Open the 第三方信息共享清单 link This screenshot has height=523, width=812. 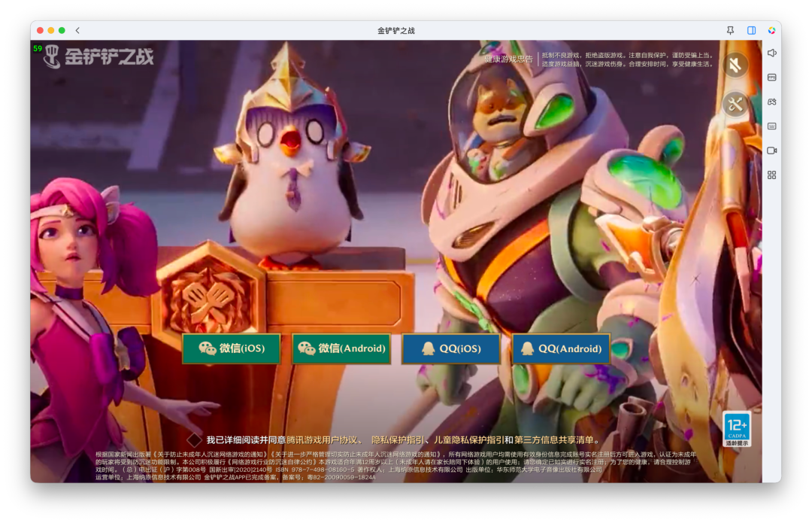pos(553,440)
